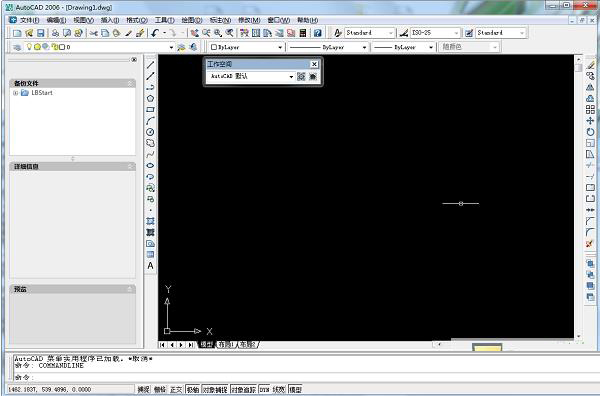The height and width of the screenshot is (396, 600).
Task: Open the QuickCalc calculator icon
Action: tap(303, 33)
